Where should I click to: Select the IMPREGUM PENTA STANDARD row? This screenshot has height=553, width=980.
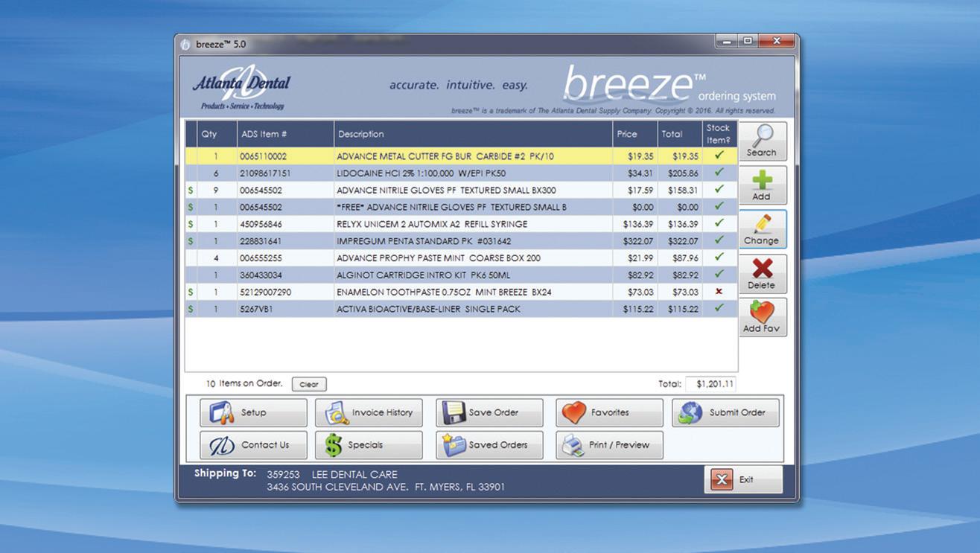pyautogui.click(x=461, y=241)
